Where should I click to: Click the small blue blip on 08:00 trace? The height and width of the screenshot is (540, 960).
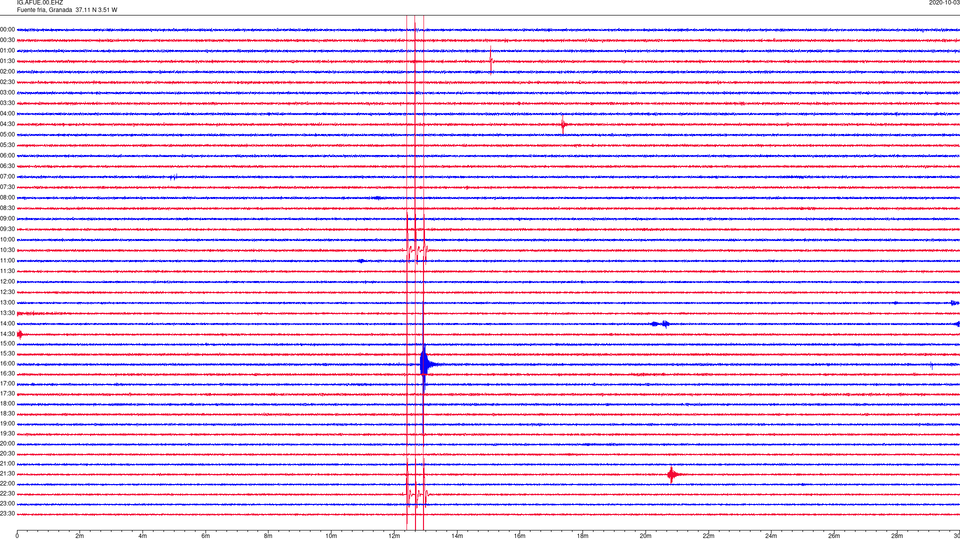[x=378, y=198]
